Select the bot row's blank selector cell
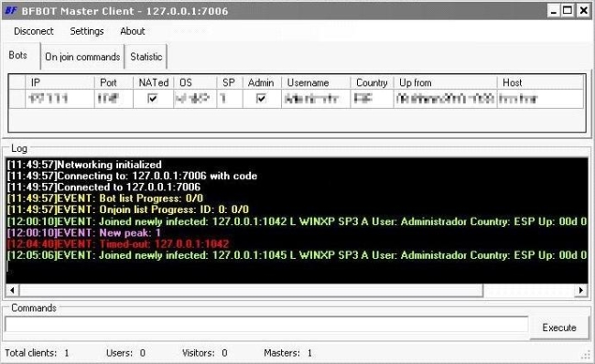This screenshot has width=595, height=364. coord(17,99)
